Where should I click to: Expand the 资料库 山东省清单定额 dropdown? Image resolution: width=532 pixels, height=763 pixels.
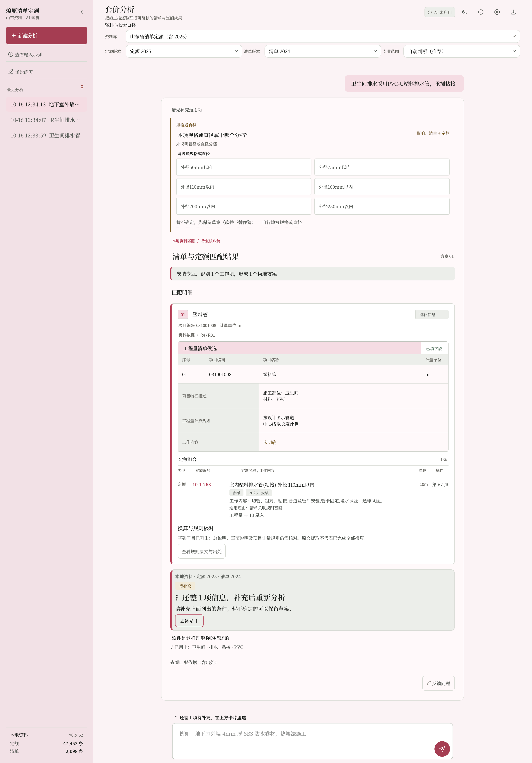323,37
